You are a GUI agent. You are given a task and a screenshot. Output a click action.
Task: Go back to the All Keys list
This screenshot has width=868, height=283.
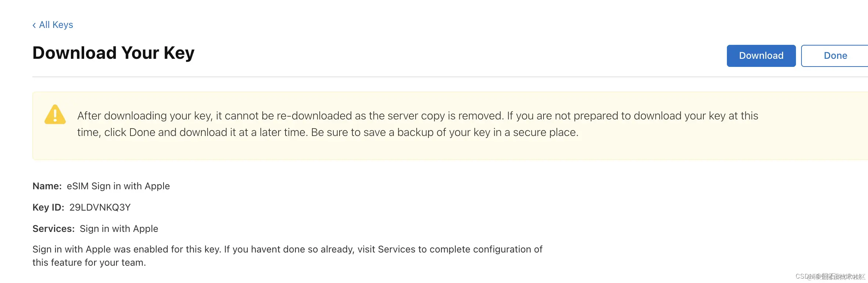[56, 25]
